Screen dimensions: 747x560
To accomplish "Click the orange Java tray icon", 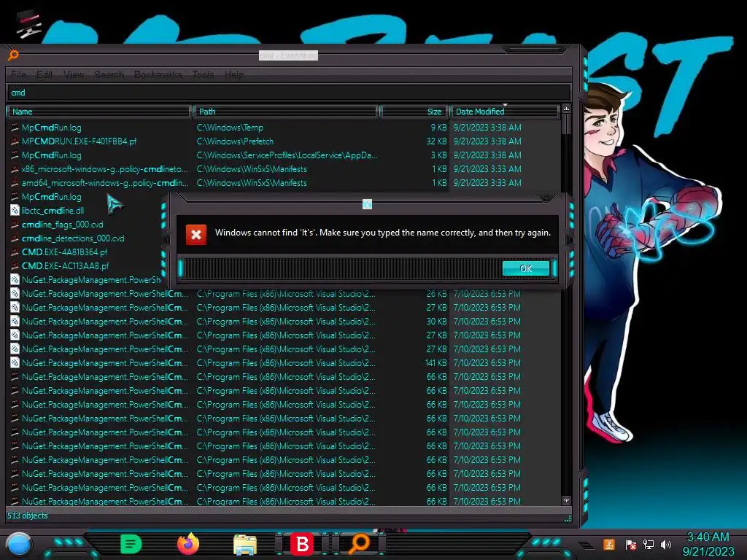I will (609, 544).
